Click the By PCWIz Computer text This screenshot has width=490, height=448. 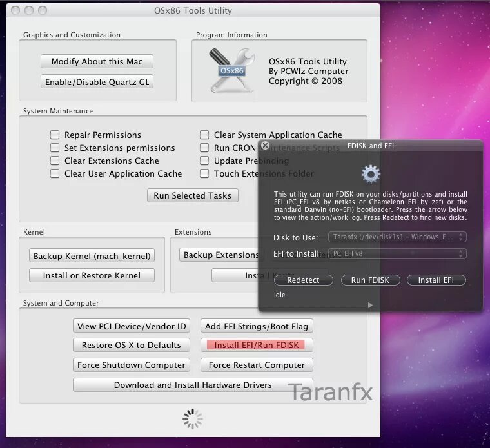tap(308, 72)
